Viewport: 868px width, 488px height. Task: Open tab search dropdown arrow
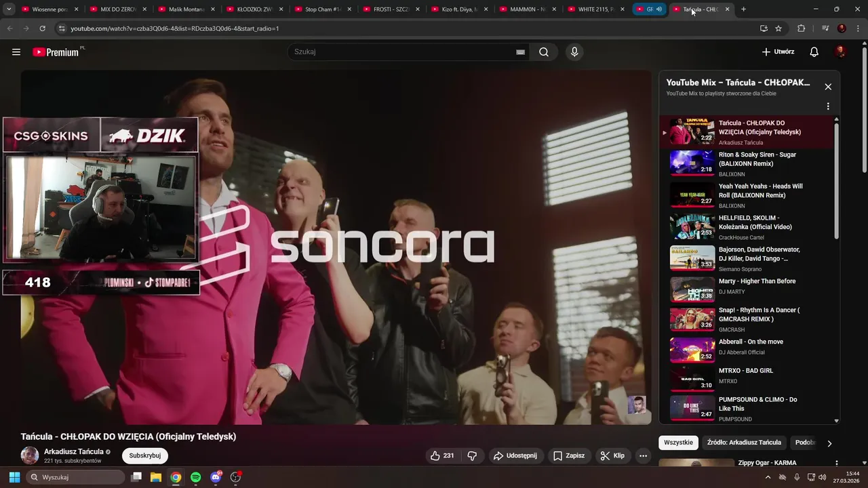(9, 9)
